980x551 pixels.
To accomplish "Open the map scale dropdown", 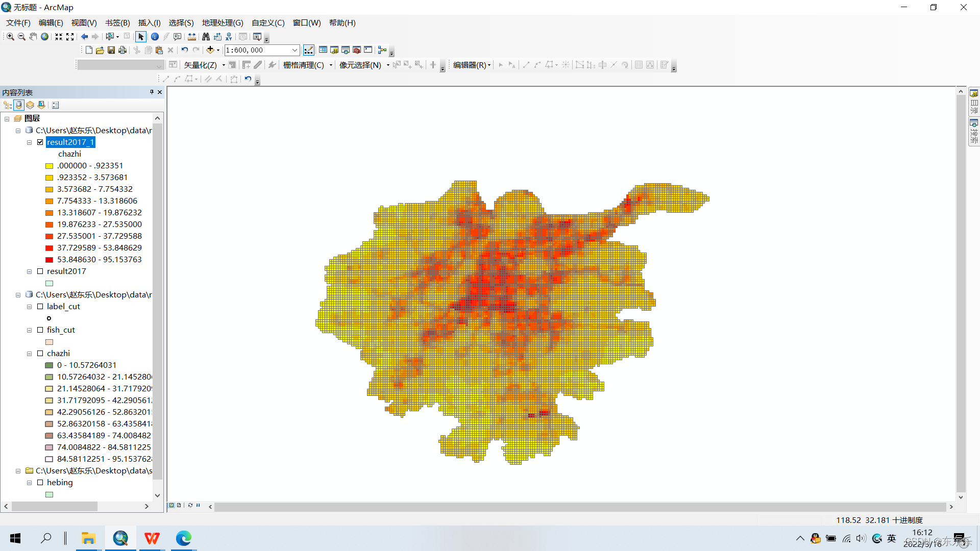I will (x=295, y=50).
